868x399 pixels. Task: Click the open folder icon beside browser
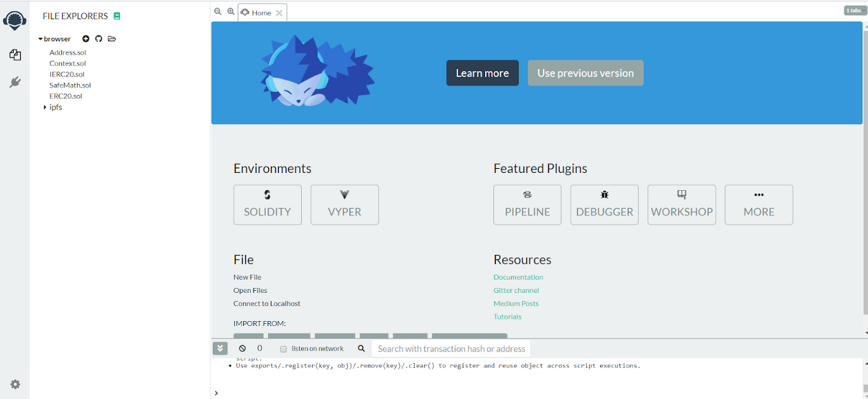click(112, 39)
